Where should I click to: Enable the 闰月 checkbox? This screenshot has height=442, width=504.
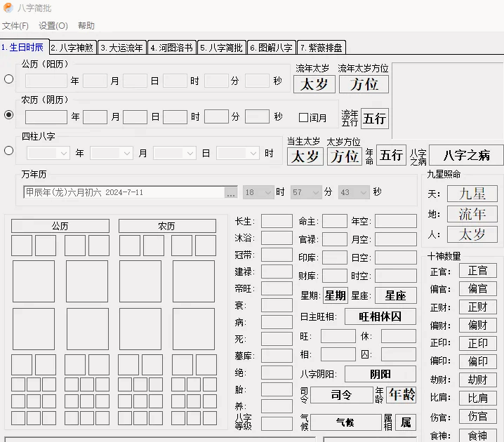pos(304,117)
